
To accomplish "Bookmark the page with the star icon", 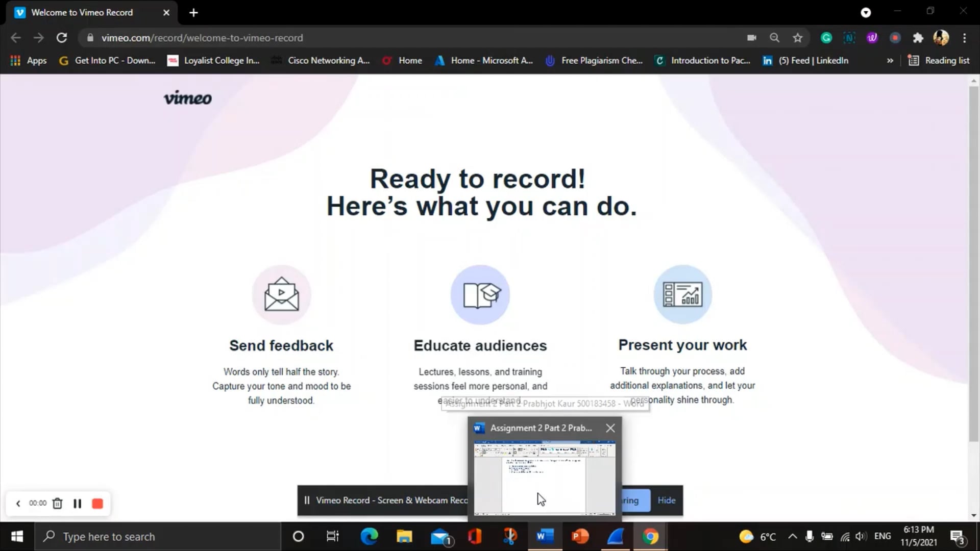I will [x=798, y=37].
